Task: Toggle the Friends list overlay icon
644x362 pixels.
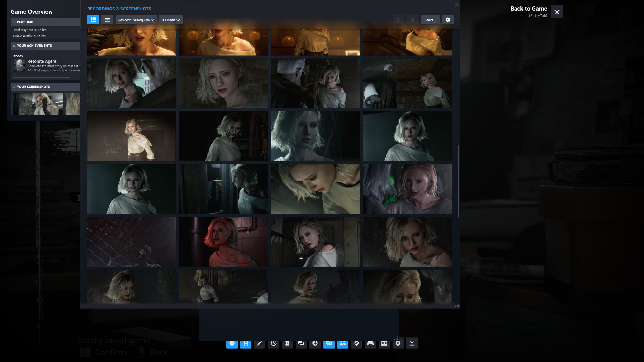Action: (343, 343)
